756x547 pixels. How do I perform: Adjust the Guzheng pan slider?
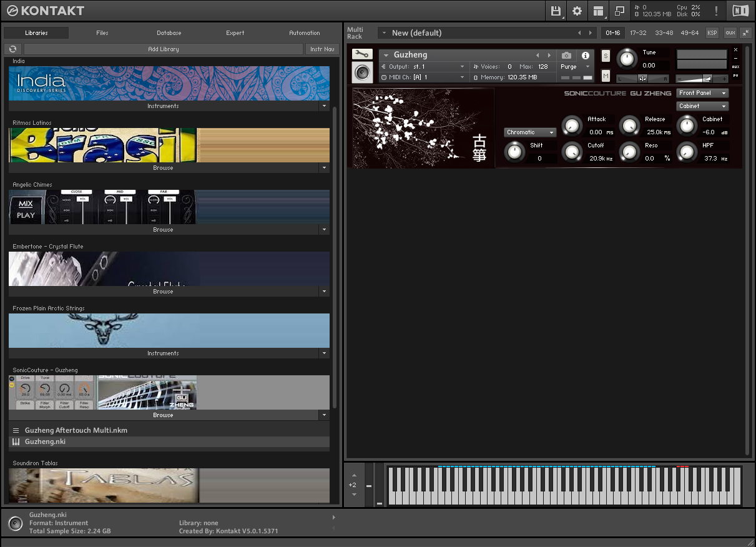(x=642, y=79)
